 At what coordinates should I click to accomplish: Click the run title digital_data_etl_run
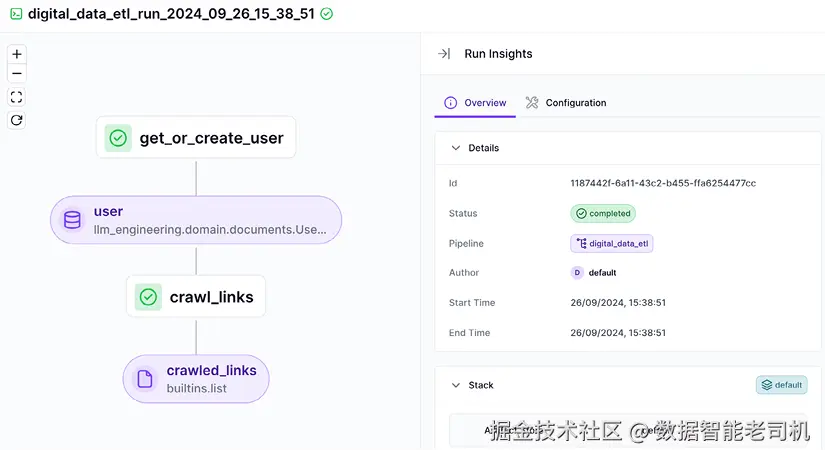(x=171, y=14)
